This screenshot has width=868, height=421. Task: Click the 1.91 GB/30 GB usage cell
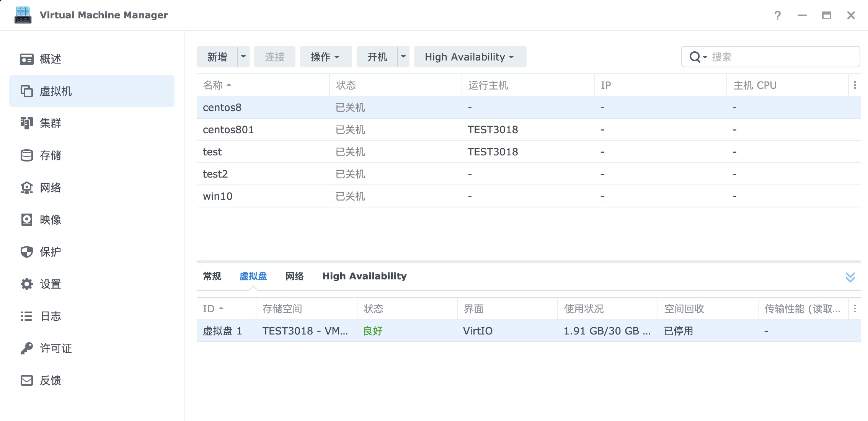pyautogui.click(x=607, y=331)
